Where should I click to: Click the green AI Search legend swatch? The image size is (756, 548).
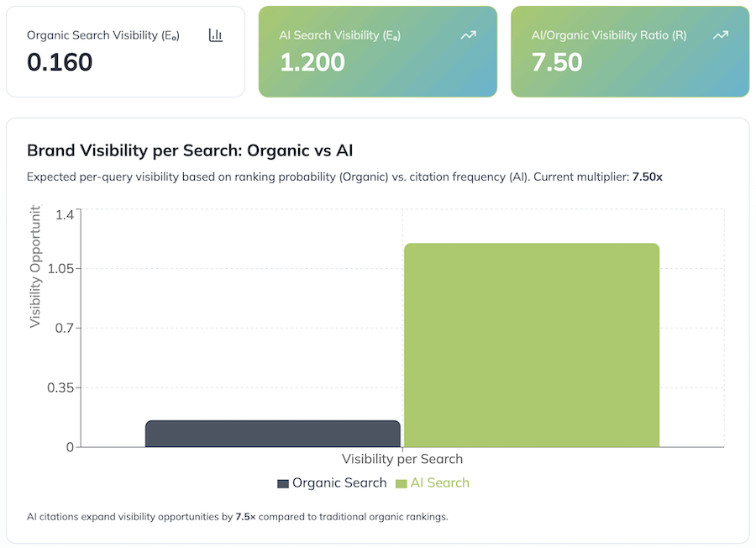pos(401,483)
